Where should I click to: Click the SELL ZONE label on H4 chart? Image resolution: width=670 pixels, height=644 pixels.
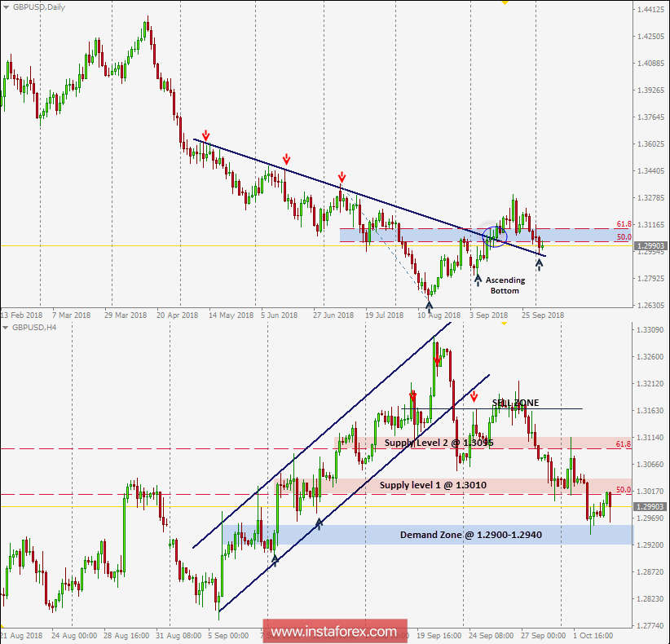(x=515, y=403)
